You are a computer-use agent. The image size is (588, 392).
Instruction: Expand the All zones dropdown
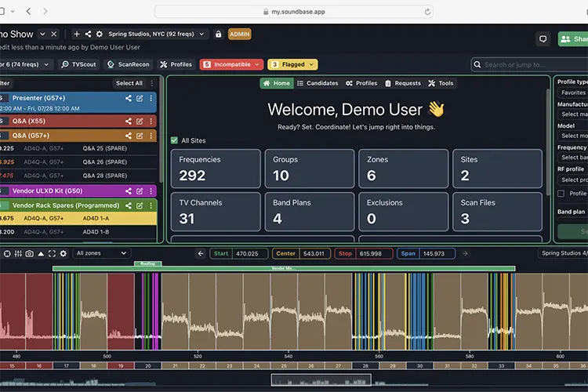(101, 253)
